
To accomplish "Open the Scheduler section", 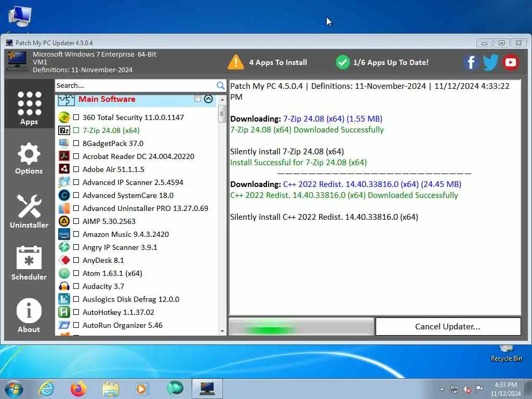I will tap(29, 263).
